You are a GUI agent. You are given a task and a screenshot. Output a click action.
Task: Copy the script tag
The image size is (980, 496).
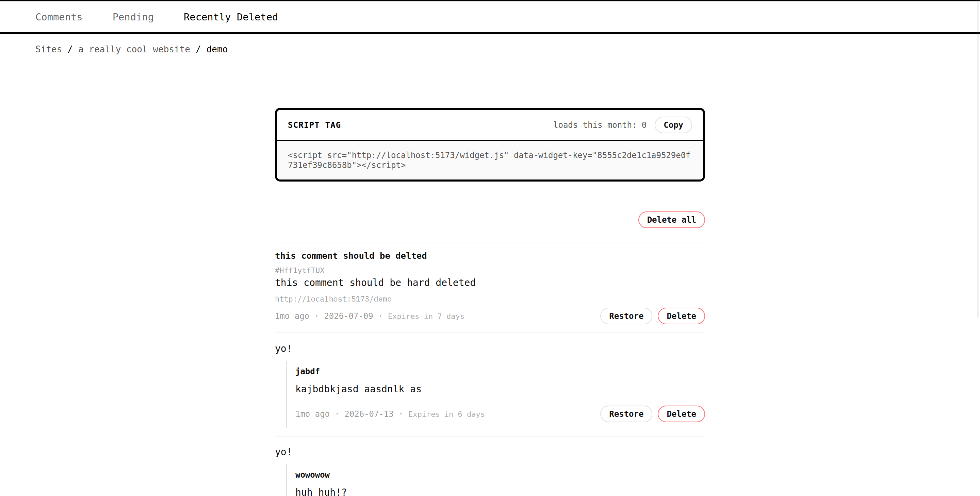[x=673, y=125]
